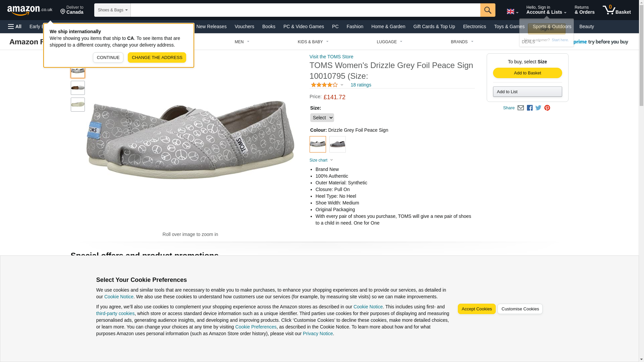Share product via email icon
The width and height of the screenshot is (644, 362).
click(521, 108)
